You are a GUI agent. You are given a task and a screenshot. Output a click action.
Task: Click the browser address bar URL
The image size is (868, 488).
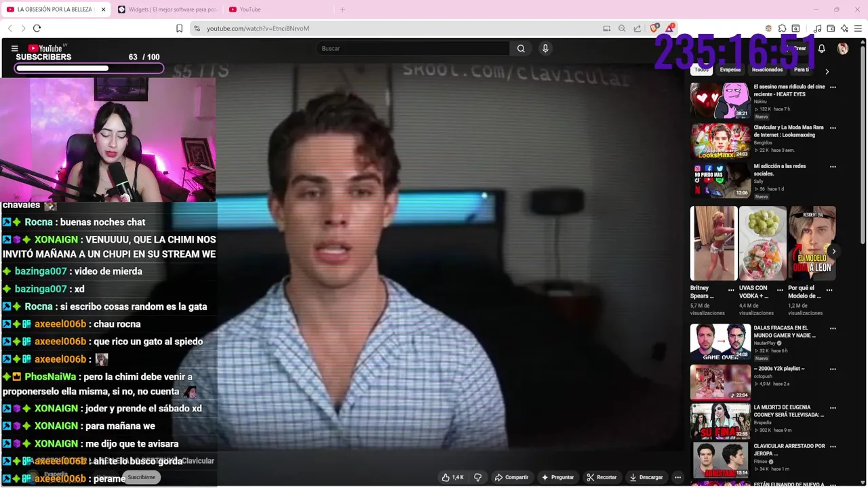click(258, 28)
